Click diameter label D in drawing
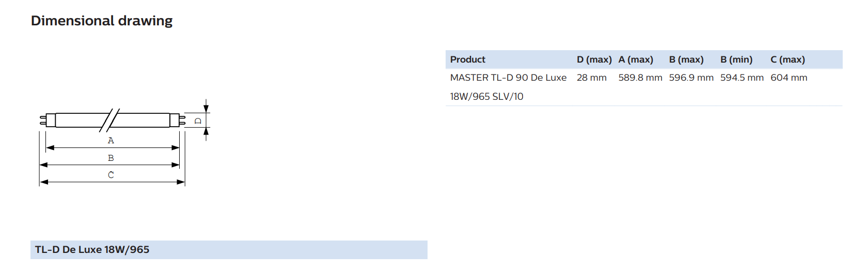The width and height of the screenshot is (868, 270). tap(198, 121)
